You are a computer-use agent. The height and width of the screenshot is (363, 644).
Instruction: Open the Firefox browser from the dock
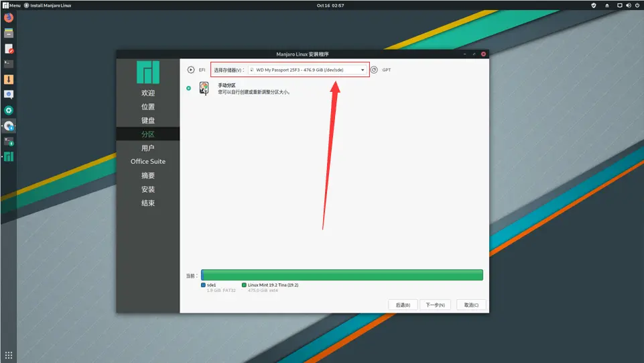(9, 17)
